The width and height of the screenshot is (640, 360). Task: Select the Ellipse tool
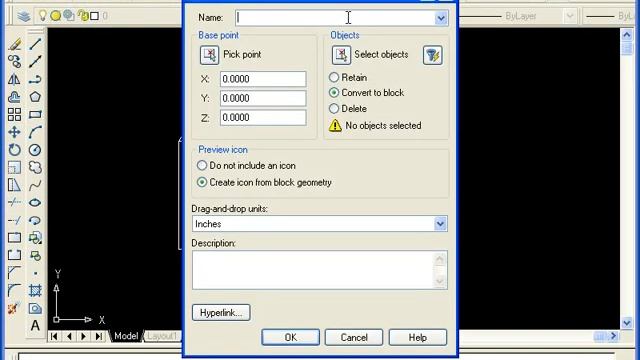(x=35, y=202)
